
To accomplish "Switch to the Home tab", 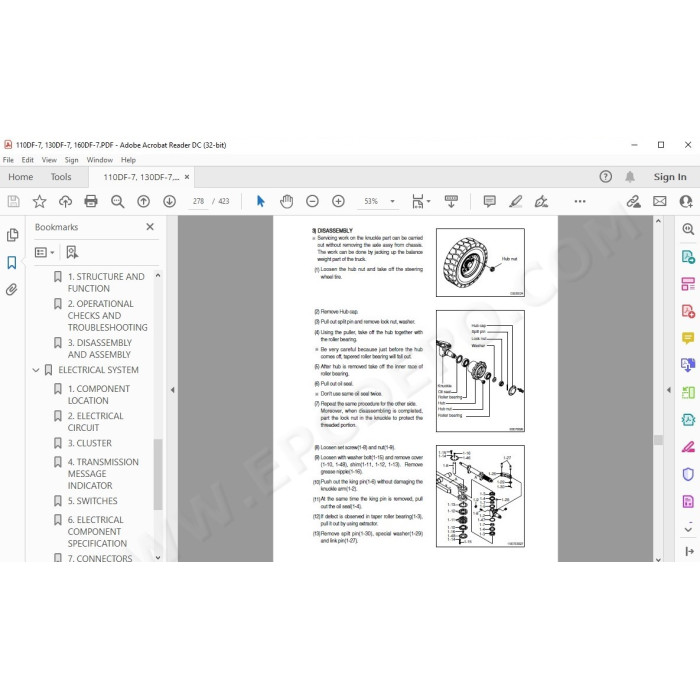I will tap(21, 177).
